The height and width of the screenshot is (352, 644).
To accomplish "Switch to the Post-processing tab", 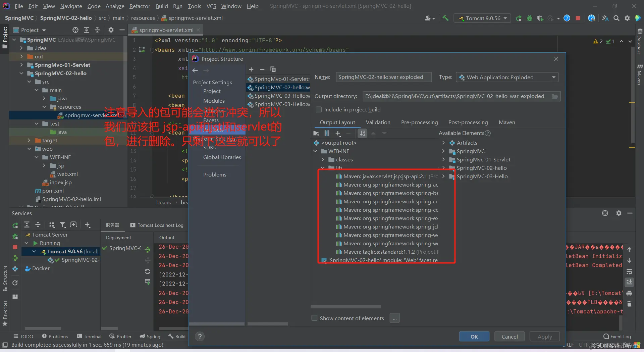I will pos(468,122).
